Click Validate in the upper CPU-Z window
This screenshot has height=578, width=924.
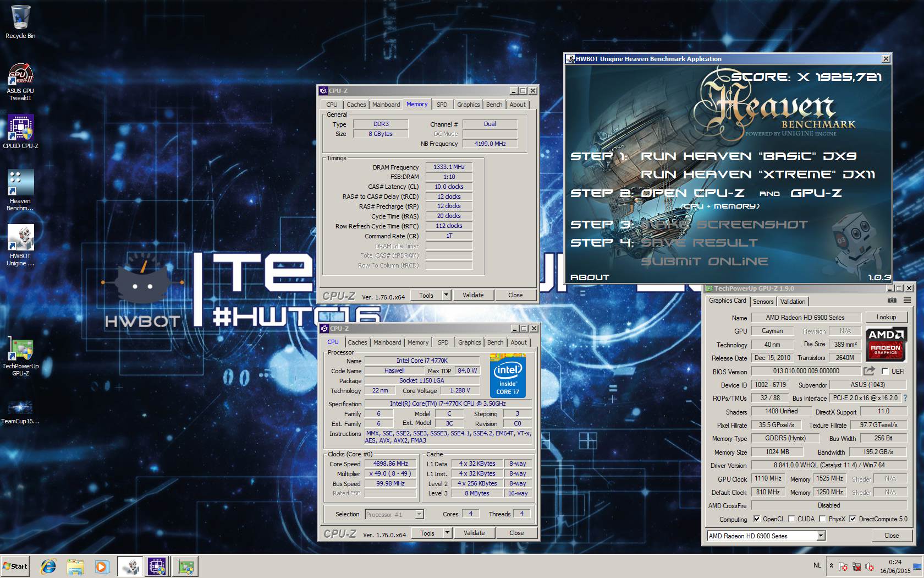pos(473,295)
